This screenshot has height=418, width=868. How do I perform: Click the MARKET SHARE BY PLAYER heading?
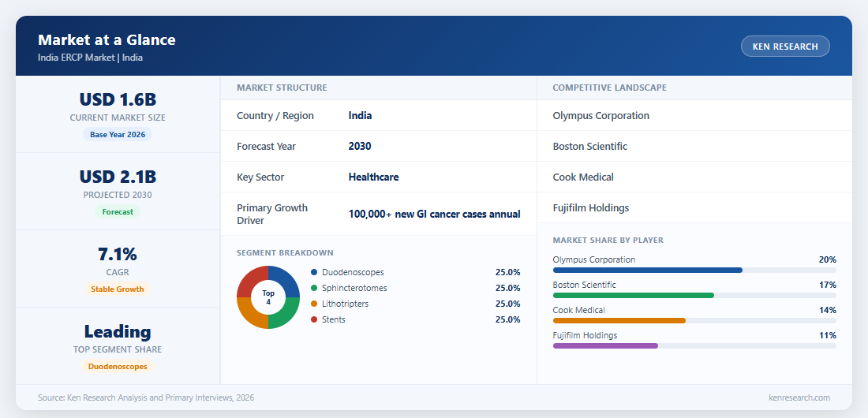point(608,241)
